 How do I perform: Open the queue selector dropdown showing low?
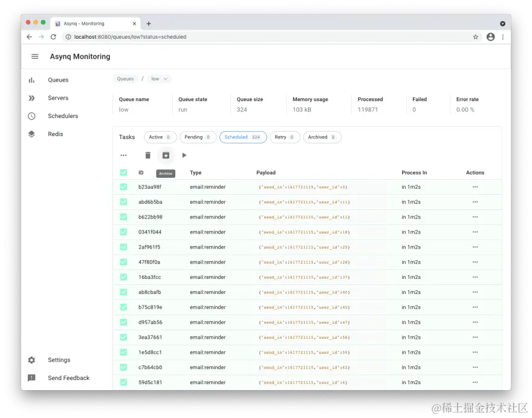(158, 78)
